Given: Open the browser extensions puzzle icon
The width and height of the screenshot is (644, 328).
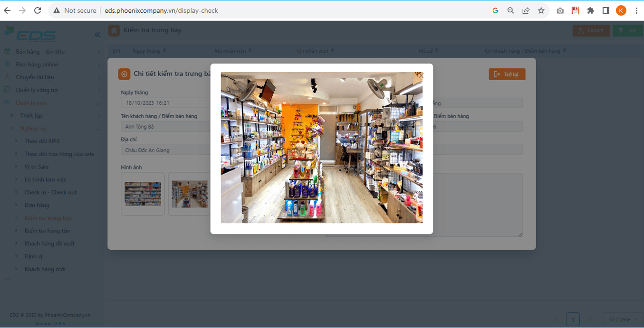Looking at the screenshot, I should (590, 10).
